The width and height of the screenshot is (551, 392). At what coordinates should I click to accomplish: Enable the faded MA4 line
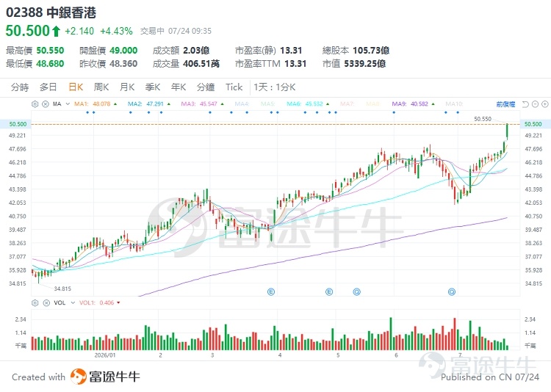(x=242, y=104)
